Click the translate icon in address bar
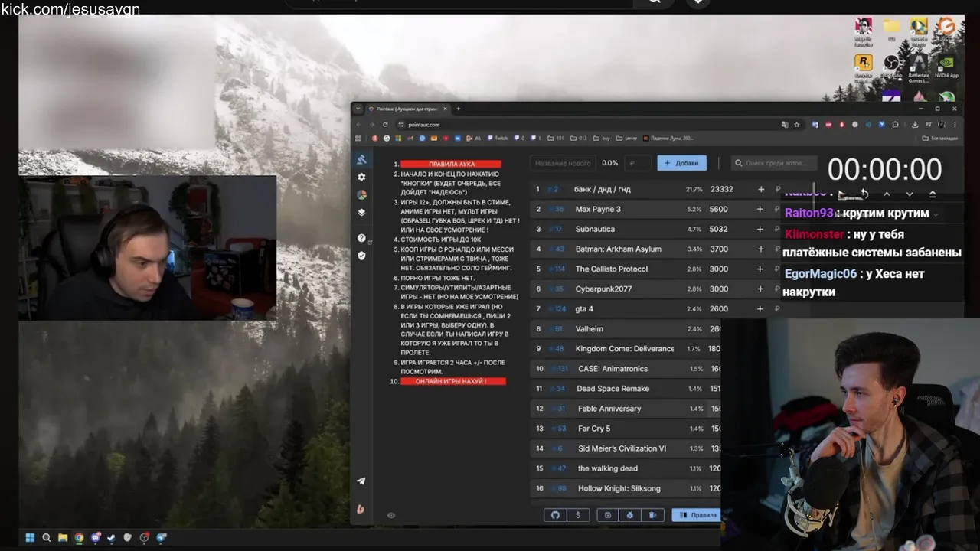This screenshot has height=551, width=980. pos(785,124)
